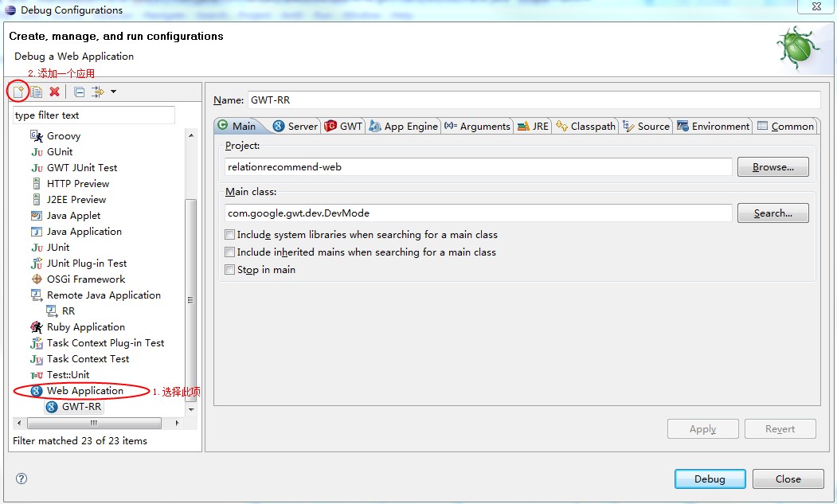Select the GWT-RR configuration

click(81, 406)
